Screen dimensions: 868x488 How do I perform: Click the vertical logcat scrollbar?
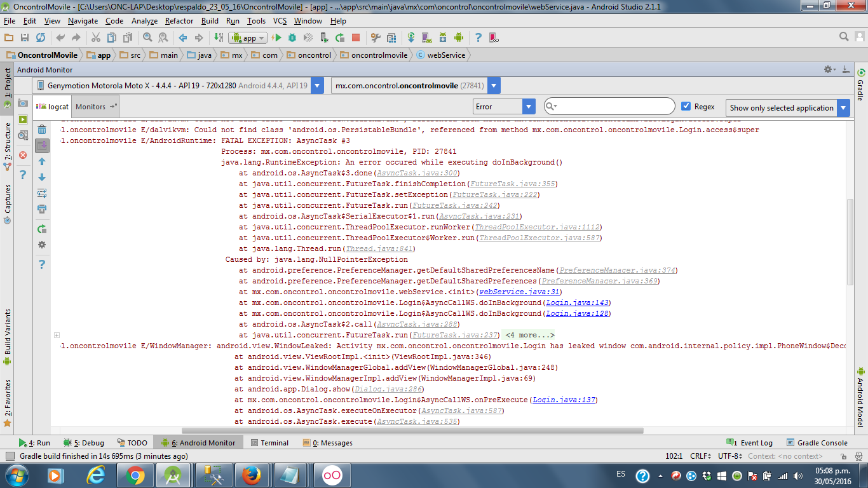[x=850, y=241]
